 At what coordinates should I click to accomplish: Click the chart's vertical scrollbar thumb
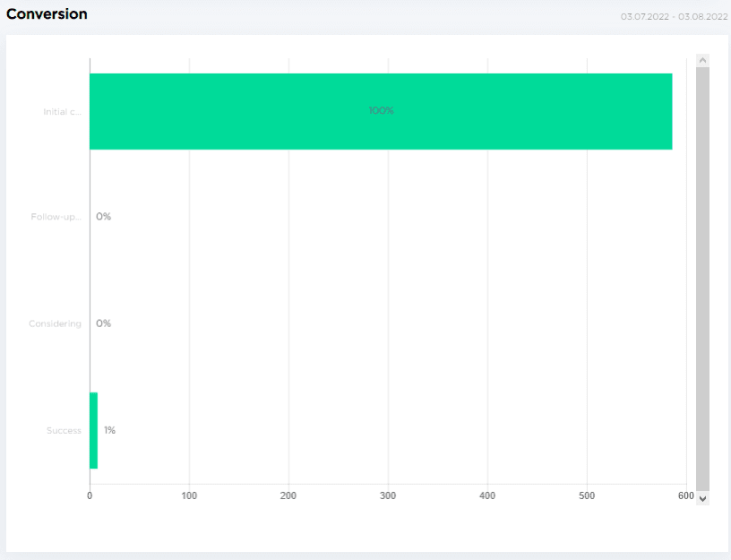click(x=702, y=278)
